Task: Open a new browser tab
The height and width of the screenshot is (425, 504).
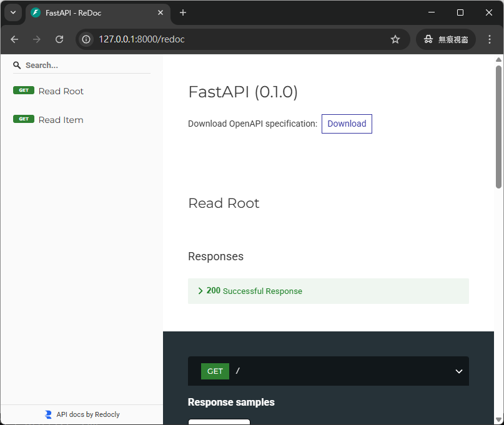Action: [183, 12]
